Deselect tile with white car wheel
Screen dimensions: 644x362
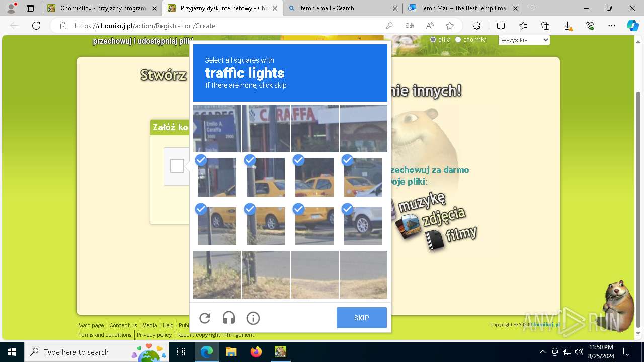[x=363, y=226]
